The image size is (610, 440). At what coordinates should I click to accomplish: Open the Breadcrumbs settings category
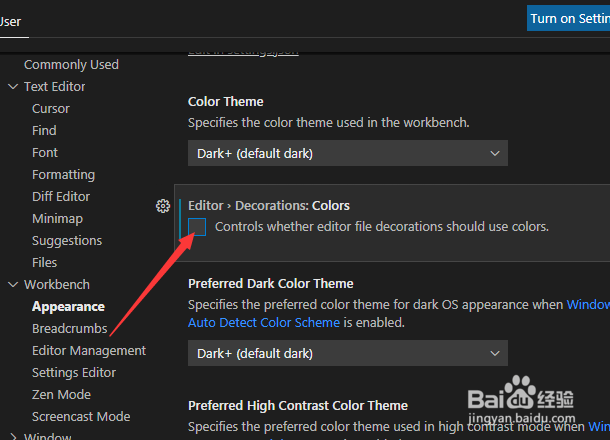coord(70,329)
